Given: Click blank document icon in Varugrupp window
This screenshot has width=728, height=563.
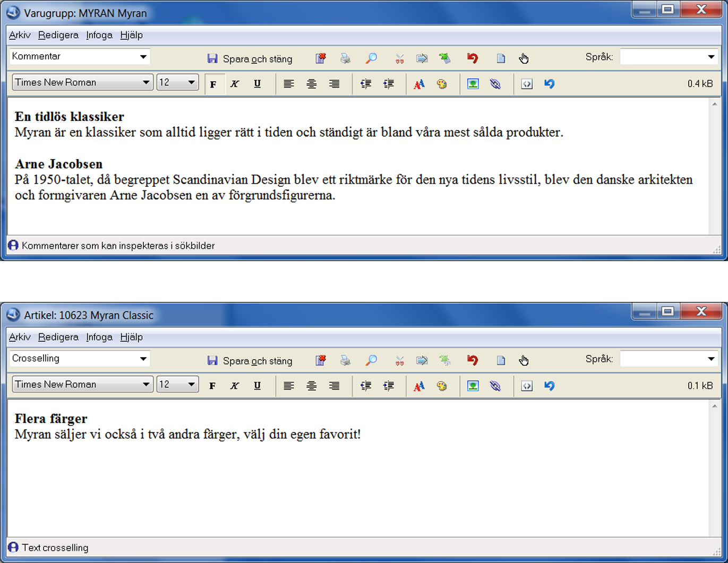Looking at the screenshot, I should point(501,58).
